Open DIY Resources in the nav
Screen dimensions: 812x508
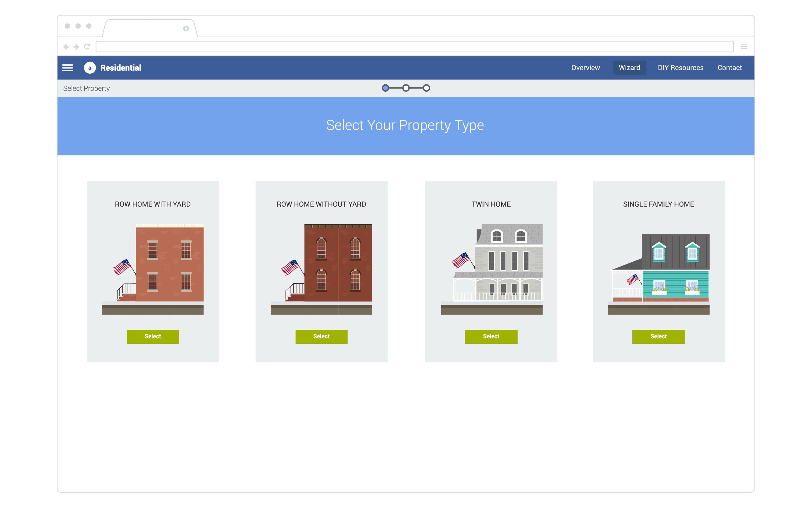[x=680, y=68]
